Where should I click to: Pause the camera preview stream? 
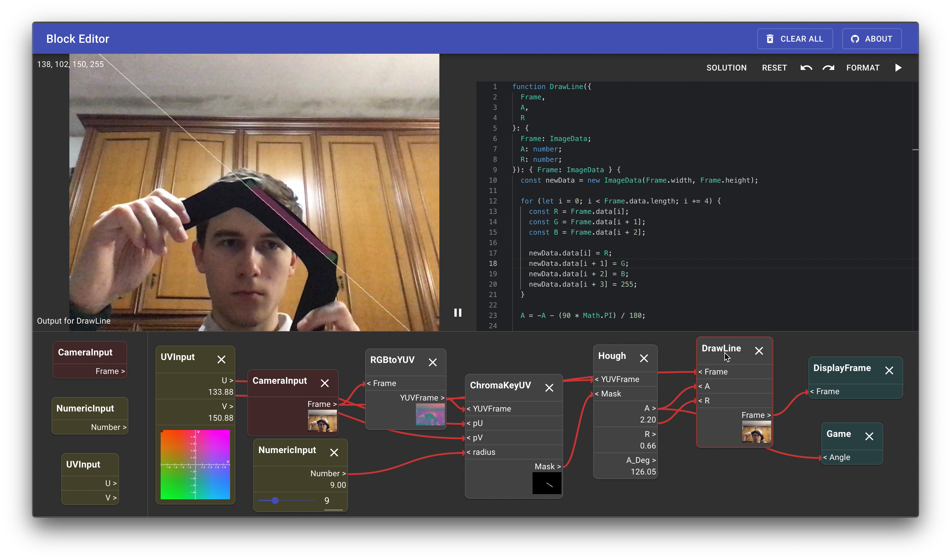458,313
